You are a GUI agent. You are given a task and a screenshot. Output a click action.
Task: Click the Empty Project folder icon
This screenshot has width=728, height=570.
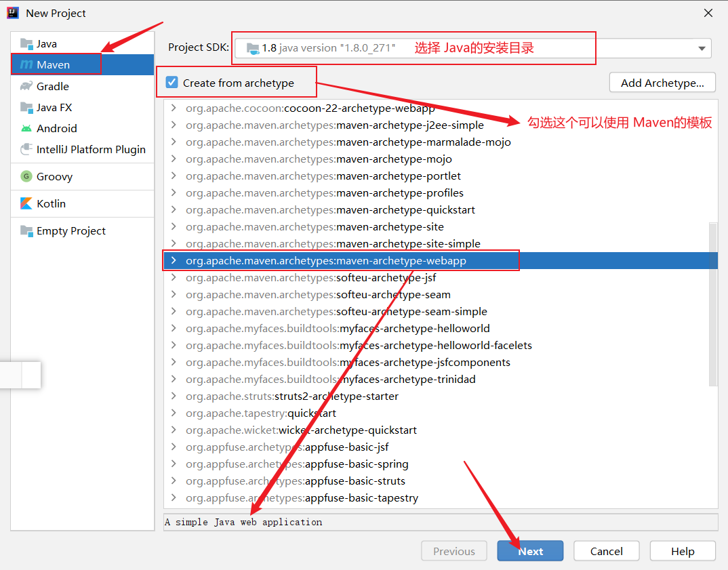point(26,230)
